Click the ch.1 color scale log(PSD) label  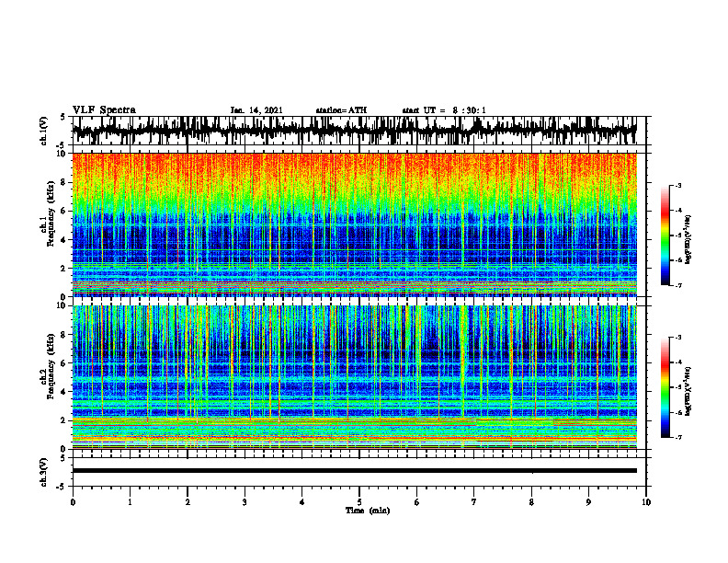688,239
